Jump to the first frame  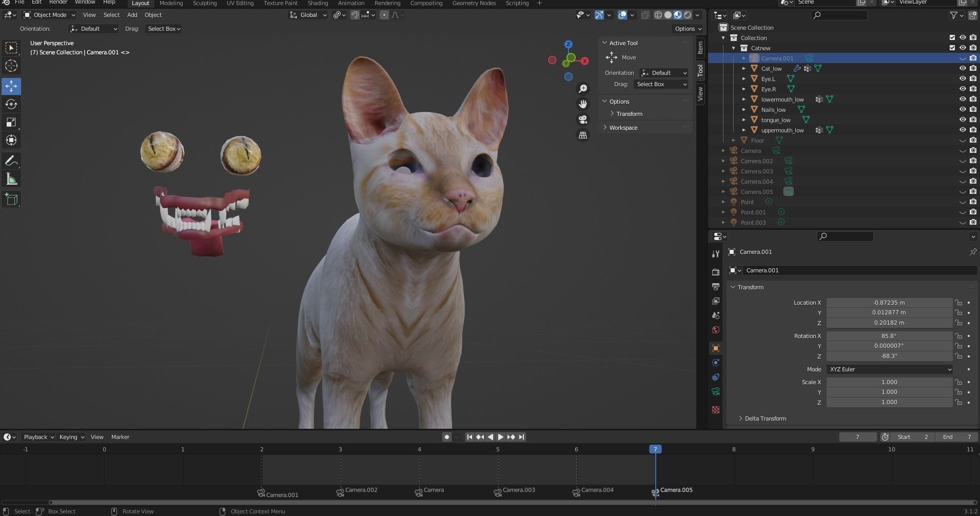[x=469, y=437]
